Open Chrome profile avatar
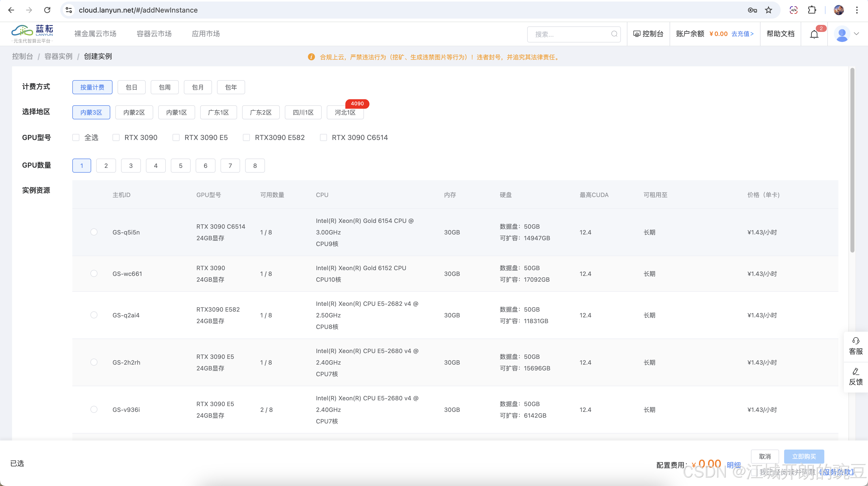The image size is (868, 486). tap(839, 10)
